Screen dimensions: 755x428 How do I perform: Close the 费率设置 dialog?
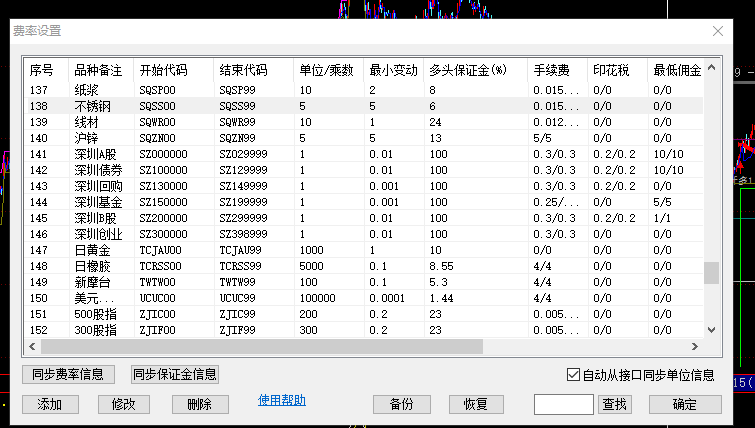tap(718, 31)
